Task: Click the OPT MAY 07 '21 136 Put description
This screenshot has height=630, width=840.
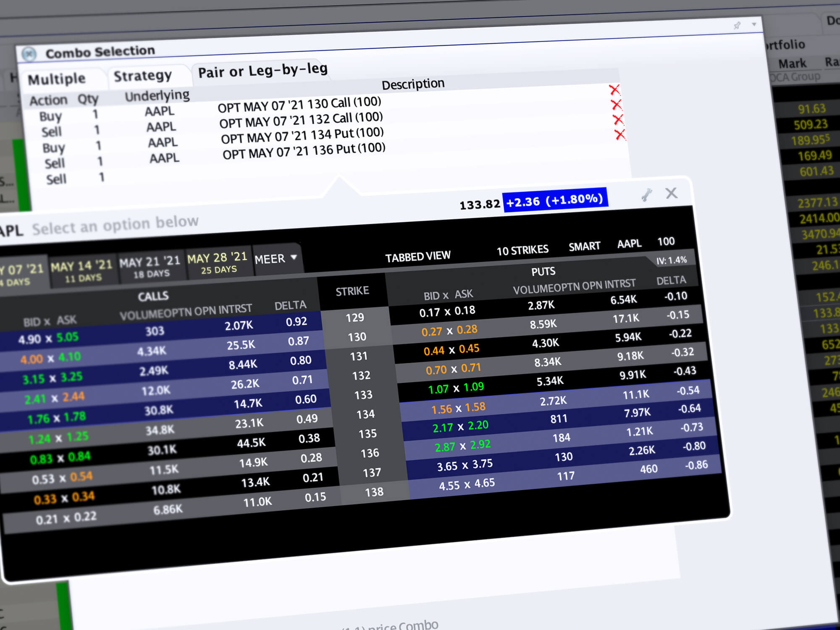Action: (304, 151)
